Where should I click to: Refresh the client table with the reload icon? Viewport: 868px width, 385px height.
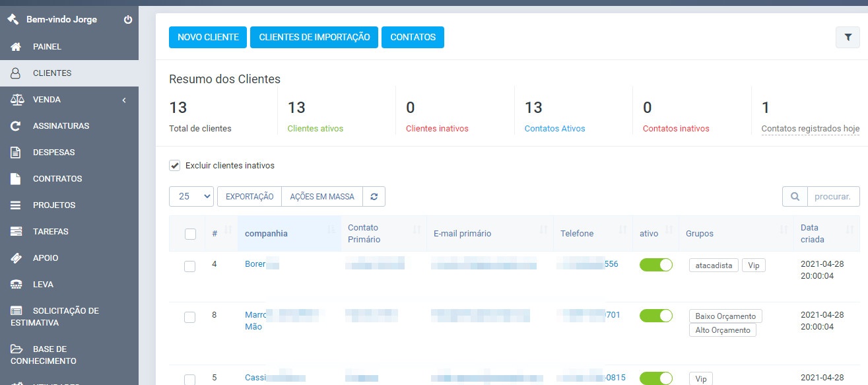coord(374,196)
